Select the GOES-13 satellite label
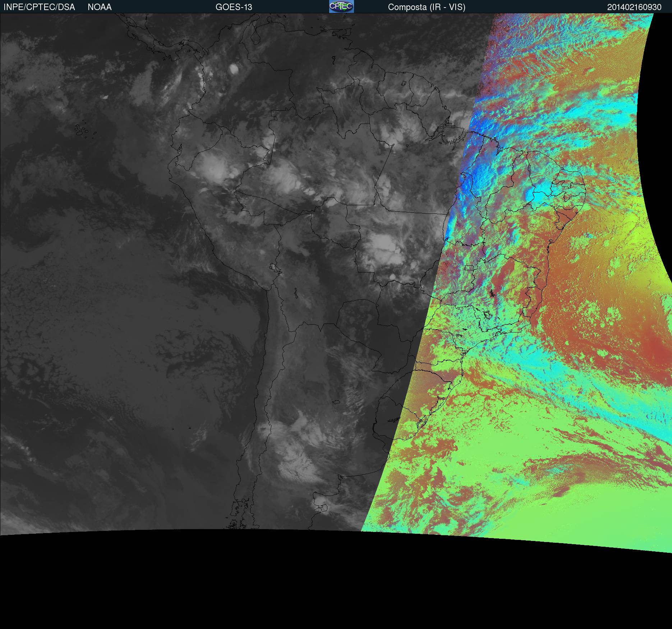 (x=234, y=7)
